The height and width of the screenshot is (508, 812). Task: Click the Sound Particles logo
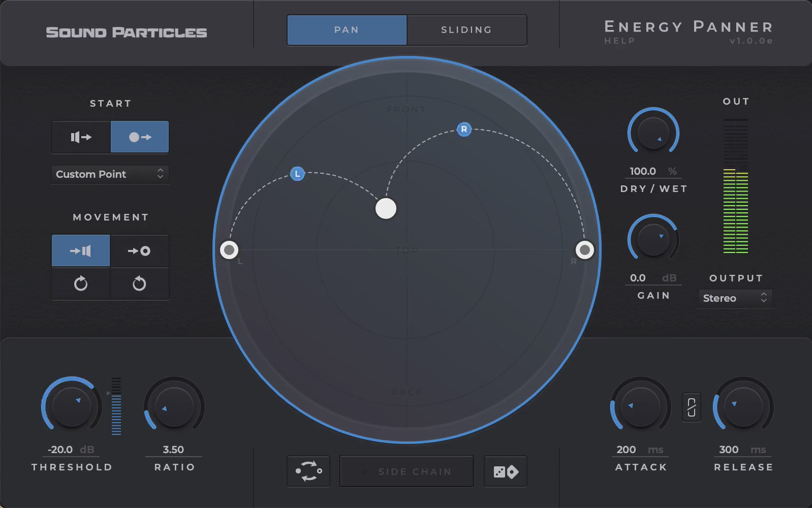coord(127,33)
